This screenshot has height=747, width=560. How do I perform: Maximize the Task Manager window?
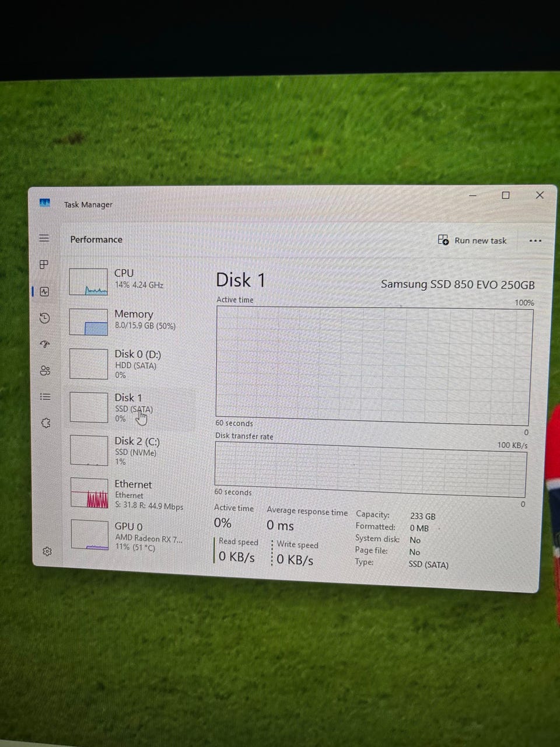(506, 196)
